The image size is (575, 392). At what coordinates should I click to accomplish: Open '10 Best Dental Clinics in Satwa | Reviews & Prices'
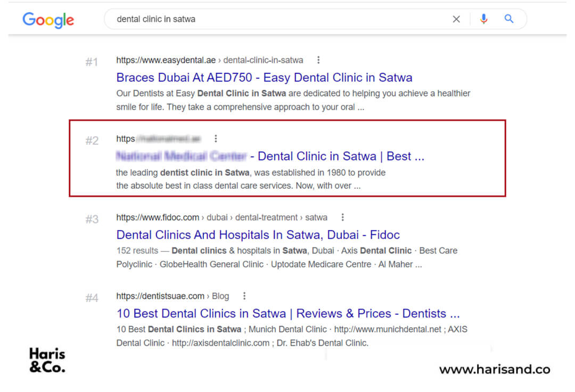point(288,314)
